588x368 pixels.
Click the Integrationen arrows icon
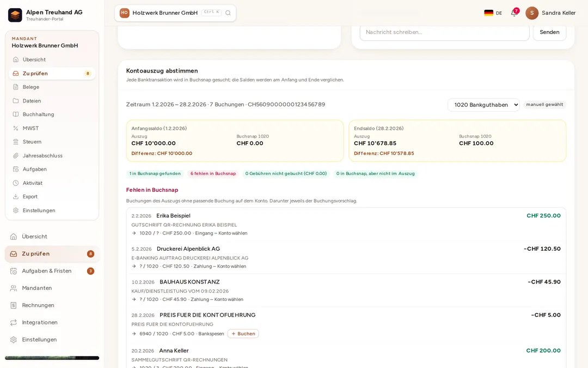[x=14, y=323]
